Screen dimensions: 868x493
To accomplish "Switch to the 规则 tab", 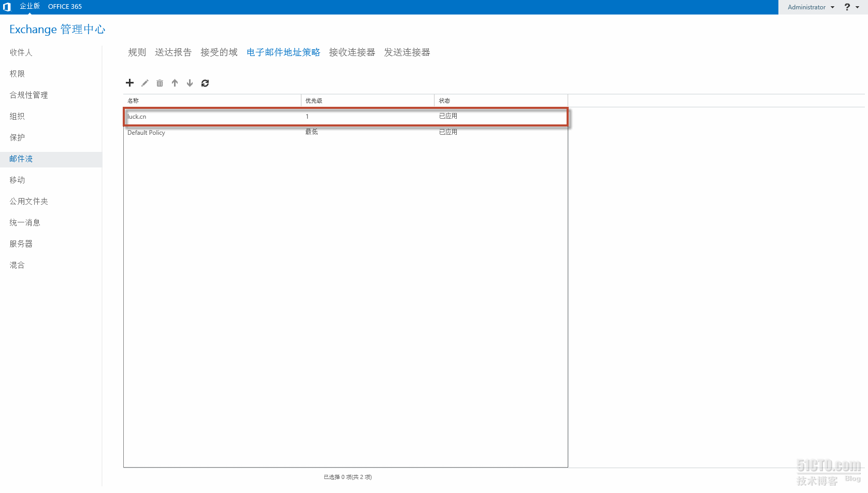I will pos(137,52).
